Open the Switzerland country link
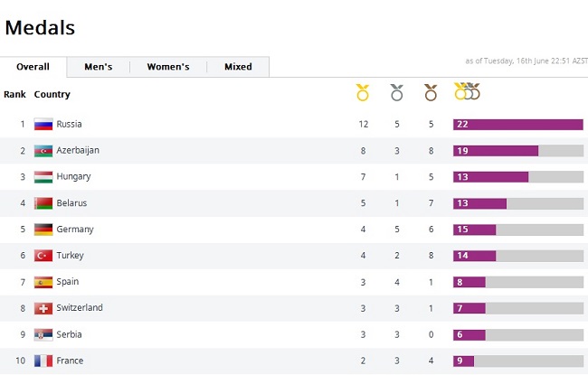The image size is (588, 375). 80,308
